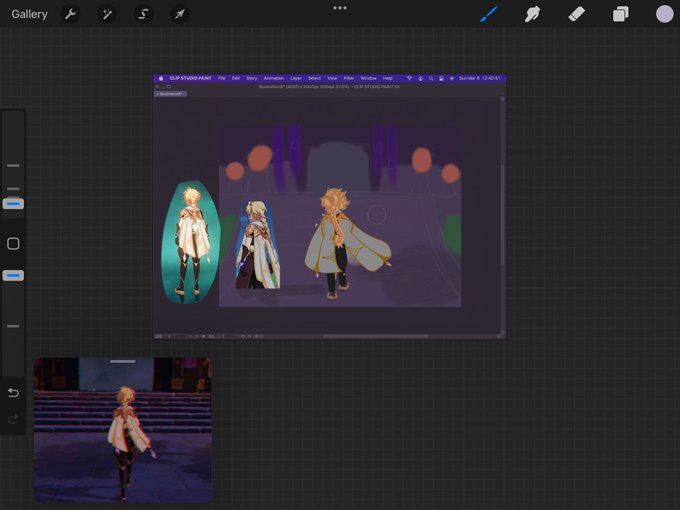Tap the Reference window grab handle
Image resolution: width=680 pixels, height=510 pixels.
coord(123,361)
